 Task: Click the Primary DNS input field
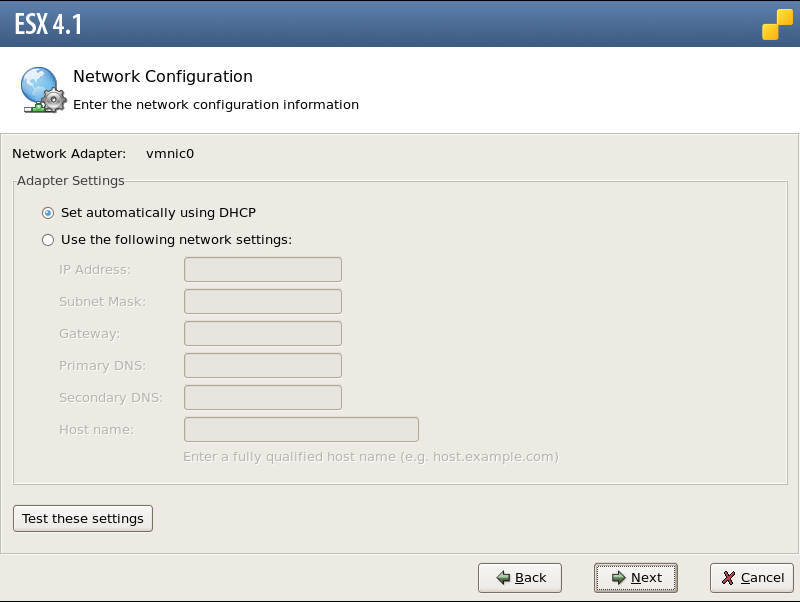[x=263, y=365]
